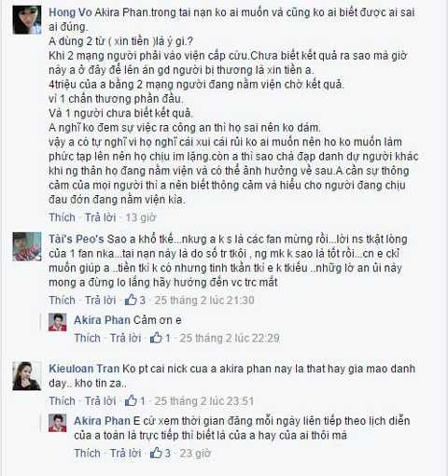Click Trả lời under Kieuloan Tran's comment
This screenshot has width=448, height=476.
101,400
